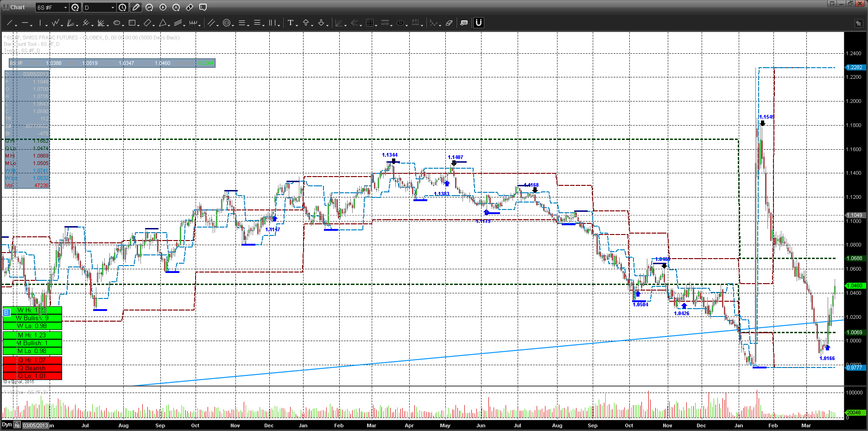Image resolution: width=868 pixels, height=431 pixels.
Task: Click the Chart window title label
Action: tap(17, 7)
